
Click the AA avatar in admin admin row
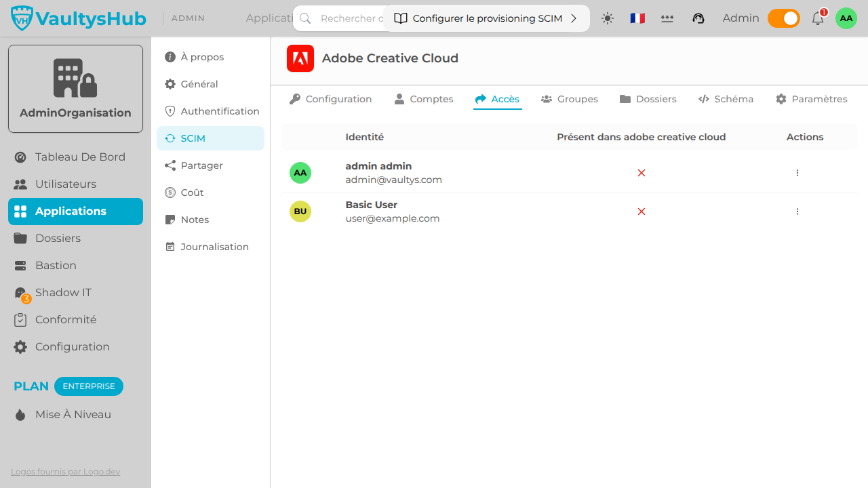pyautogui.click(x=300, y=173)
